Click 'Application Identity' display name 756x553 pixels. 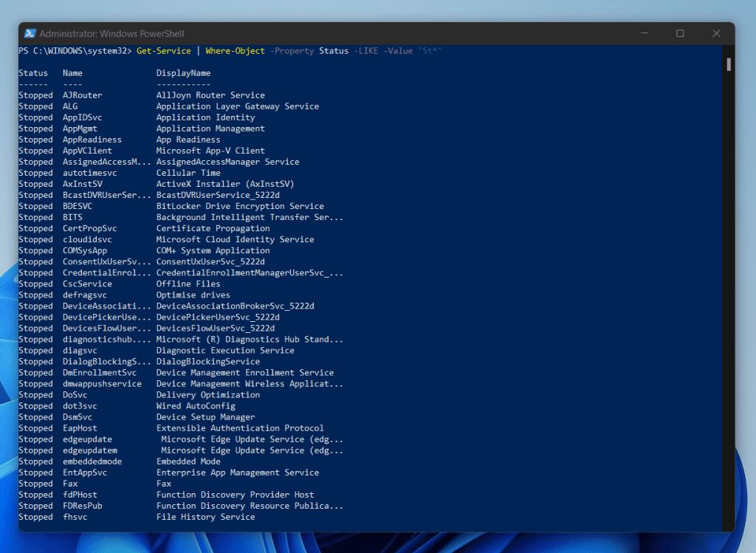205,117
